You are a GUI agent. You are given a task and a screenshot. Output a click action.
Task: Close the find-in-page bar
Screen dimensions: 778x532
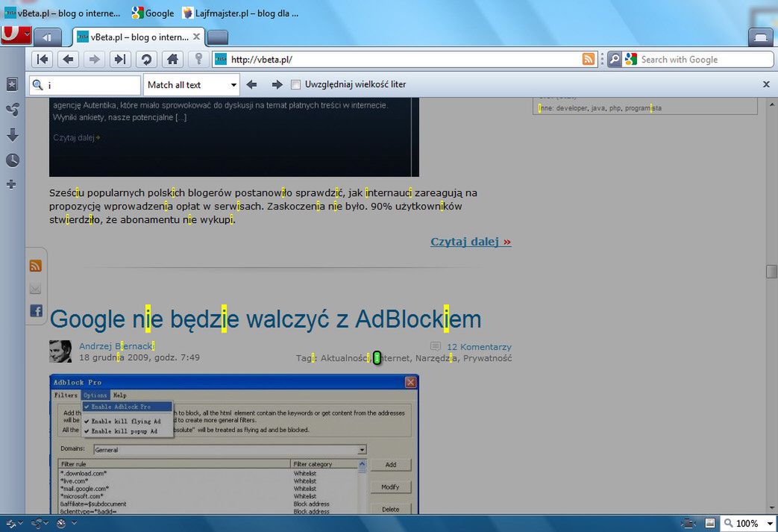coord(766,84)
